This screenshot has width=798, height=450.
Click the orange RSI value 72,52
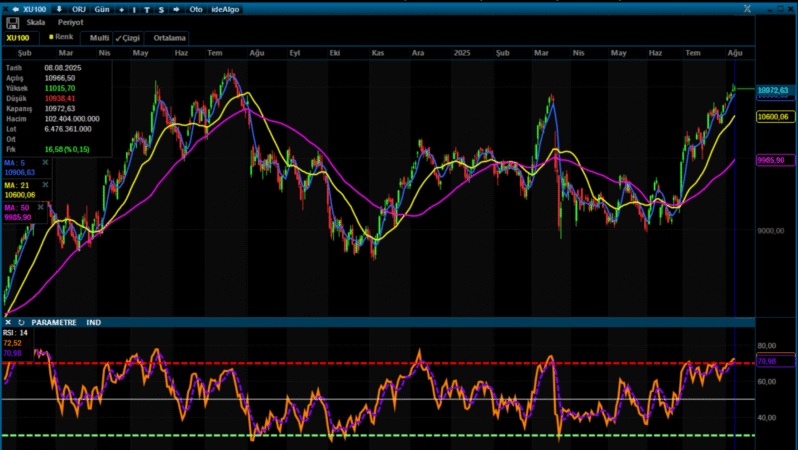[x=13, y=343]
